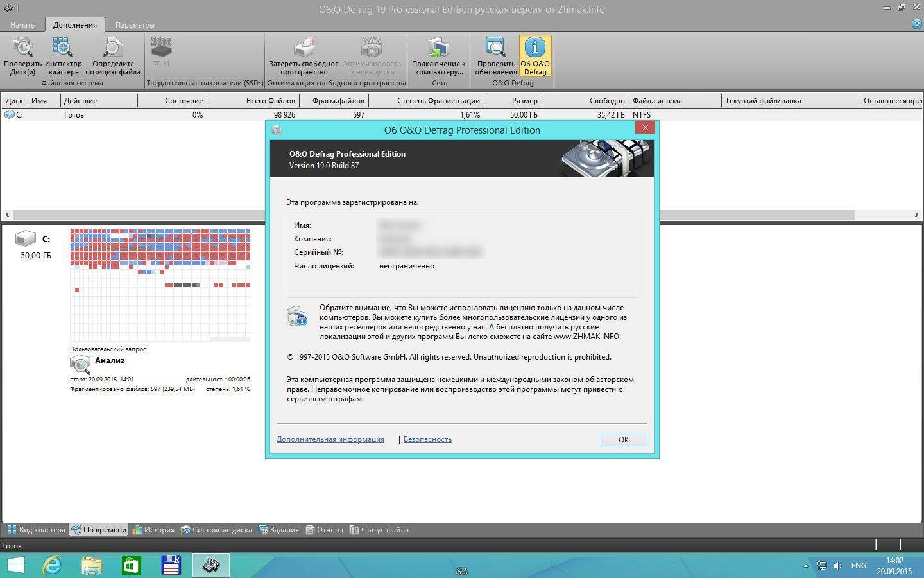Screen dimensions: 924x578
Task: Click the cluster map grid for C:
Action: (x=160, y=285)
